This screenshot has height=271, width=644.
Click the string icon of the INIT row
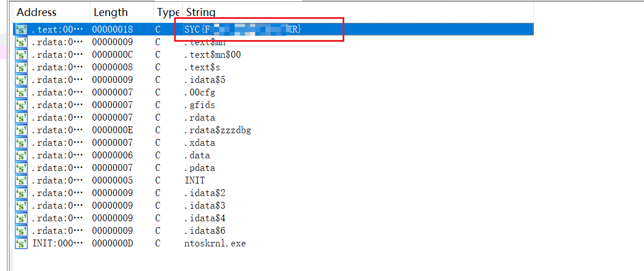[21, 181]
